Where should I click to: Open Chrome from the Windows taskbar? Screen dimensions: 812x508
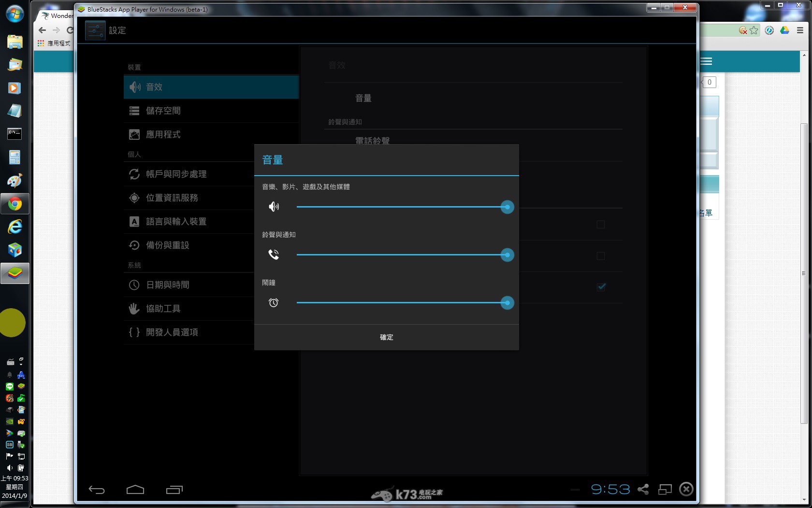click(14, 204)
